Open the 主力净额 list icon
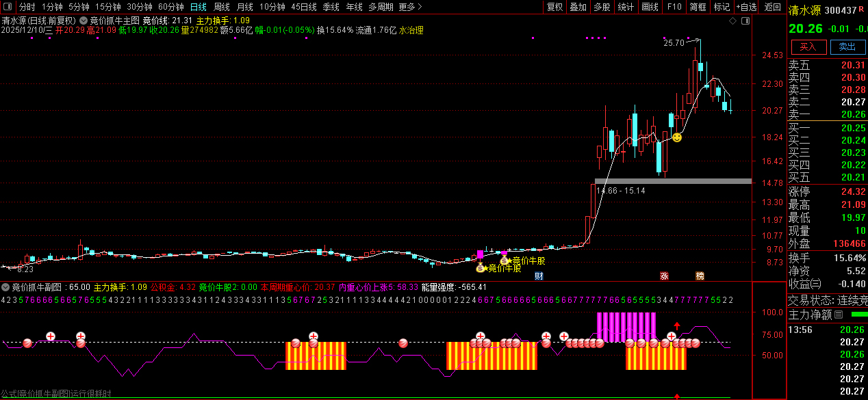 coord(839,315)
